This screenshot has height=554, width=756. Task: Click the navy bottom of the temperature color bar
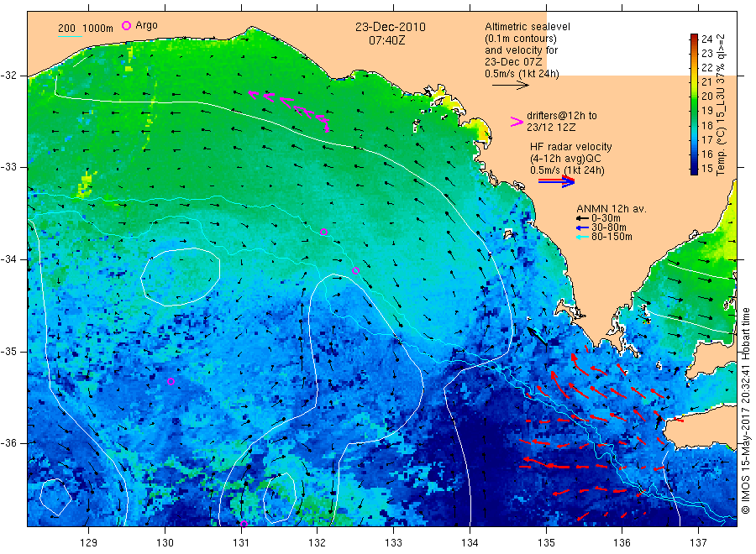click(694, 170)
